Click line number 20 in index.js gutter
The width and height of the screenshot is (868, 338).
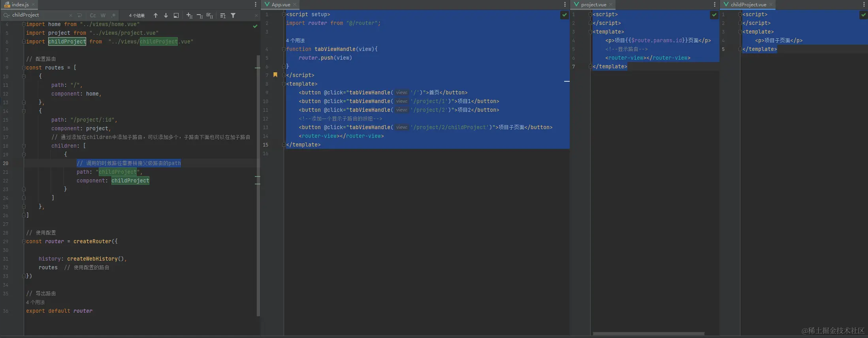point(6,163)
